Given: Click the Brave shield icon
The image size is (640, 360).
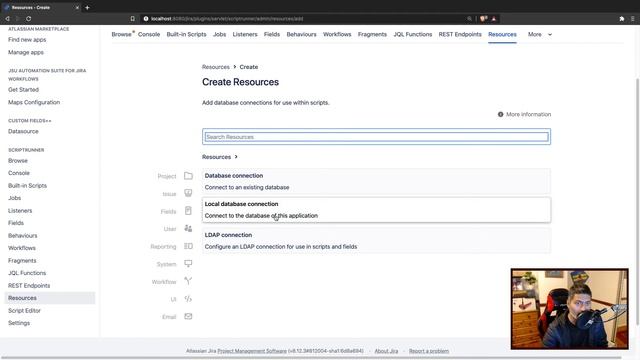Looking at the screenshot, I should (484, 19).
